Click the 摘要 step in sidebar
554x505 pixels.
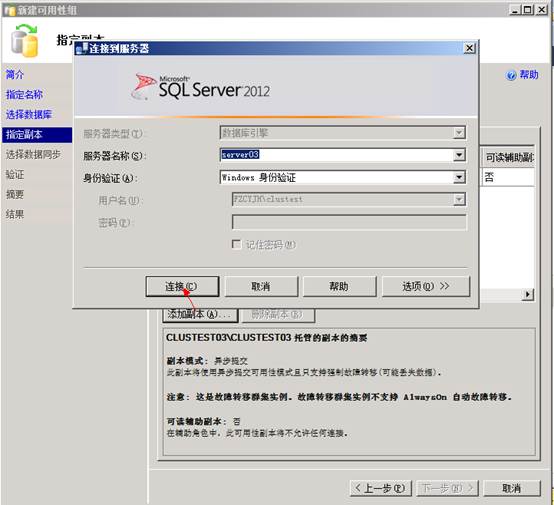tap(15, 194)
